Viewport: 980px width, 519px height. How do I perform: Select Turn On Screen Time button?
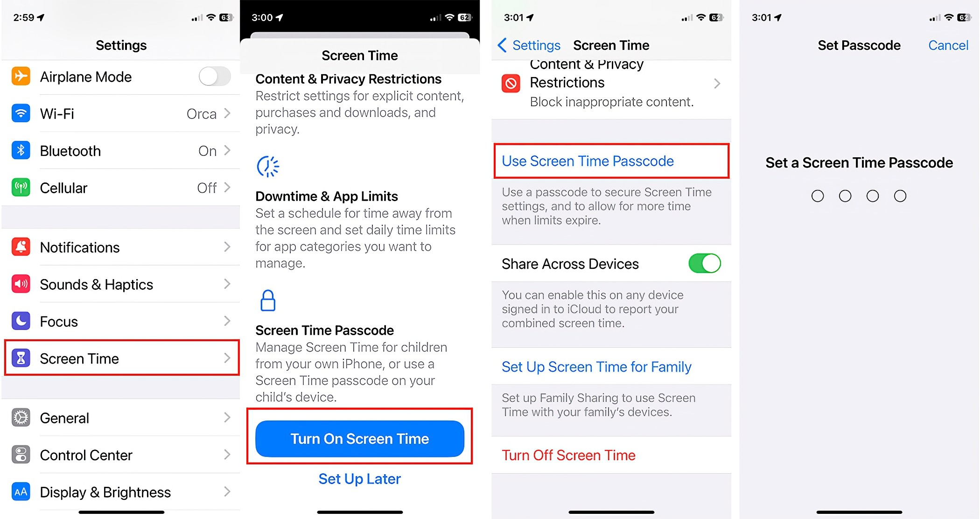360,438
